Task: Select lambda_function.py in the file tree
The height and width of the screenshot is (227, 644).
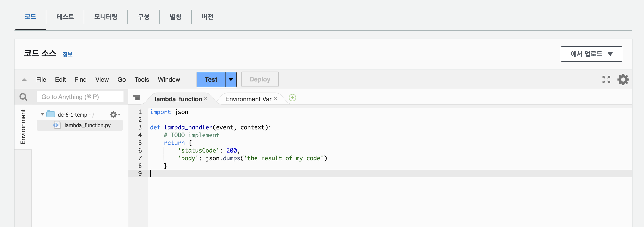Action: 87,125
